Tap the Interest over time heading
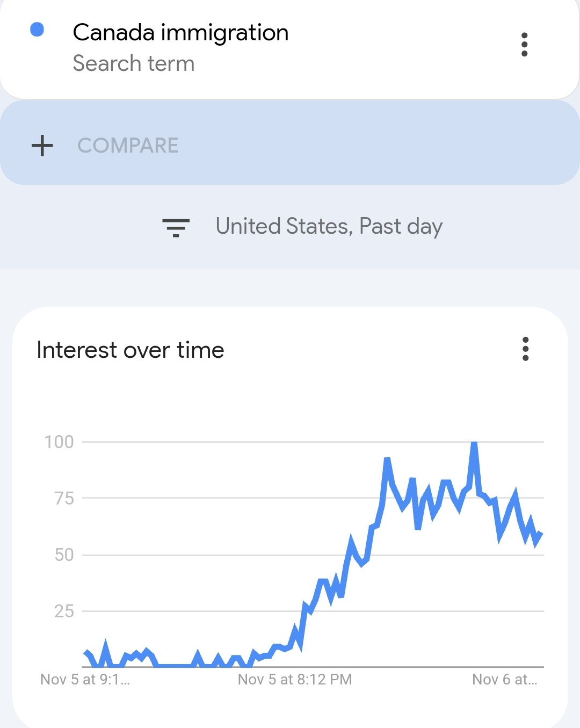 130,350
